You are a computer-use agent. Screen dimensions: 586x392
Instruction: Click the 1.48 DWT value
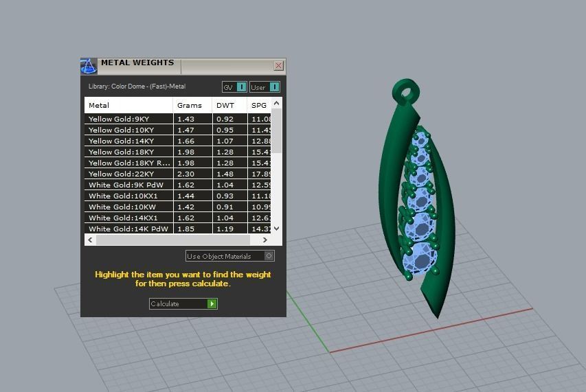click(x=225, y=174)
